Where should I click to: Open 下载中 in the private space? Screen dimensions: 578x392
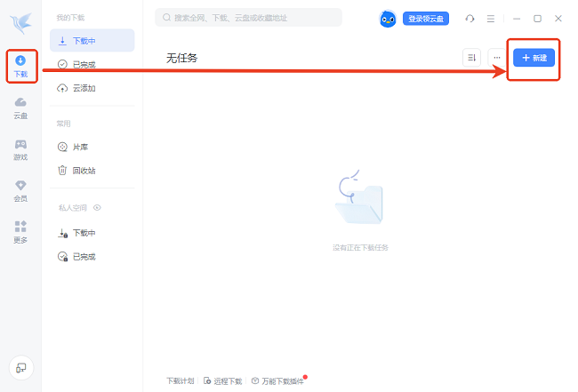pos(92,233)
